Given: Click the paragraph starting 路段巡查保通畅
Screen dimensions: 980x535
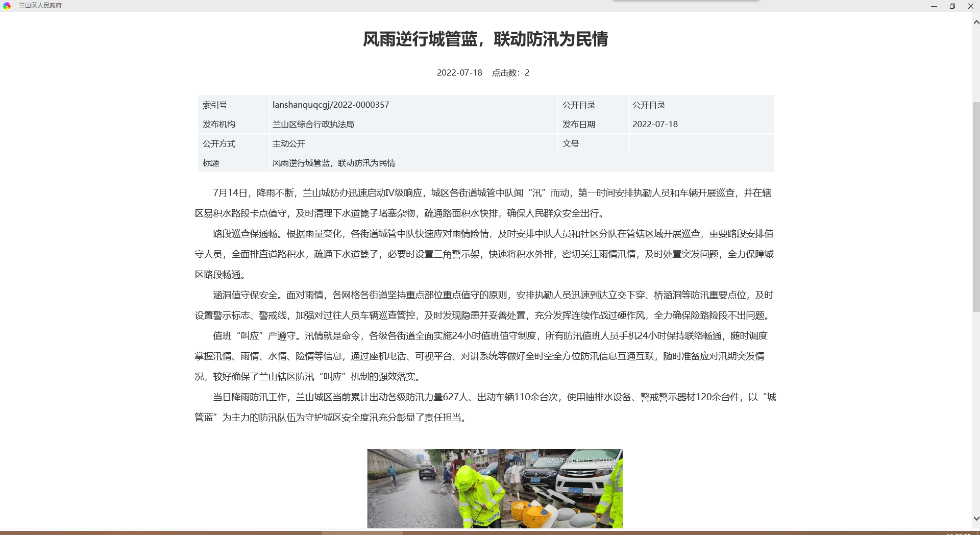Looking at the screenshot, I should coord(484,254).
